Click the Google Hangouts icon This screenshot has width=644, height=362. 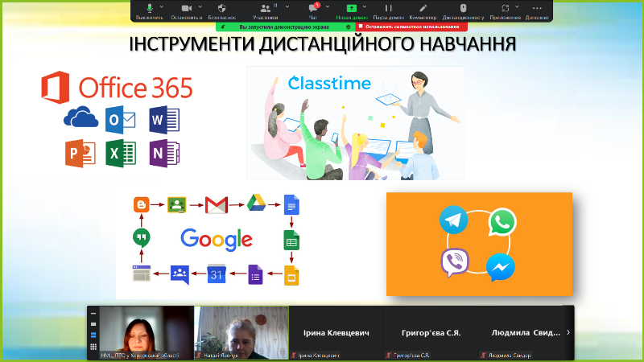click(x=142, y=238)
